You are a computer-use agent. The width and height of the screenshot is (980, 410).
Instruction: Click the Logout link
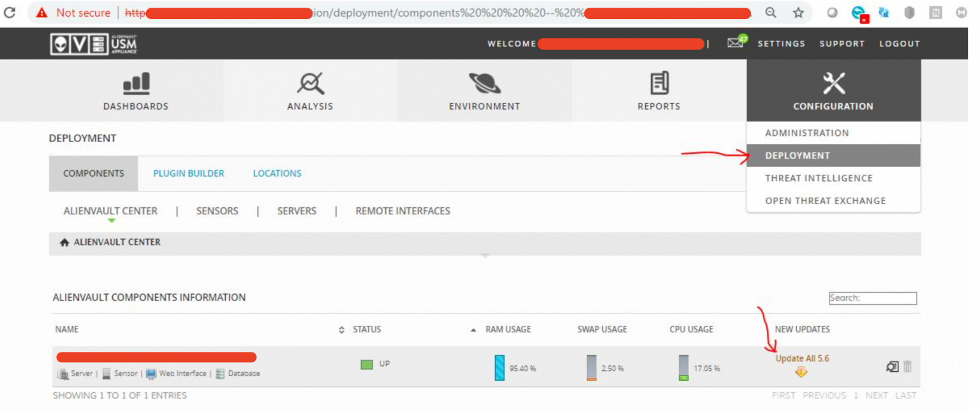(x=899, y=43)
